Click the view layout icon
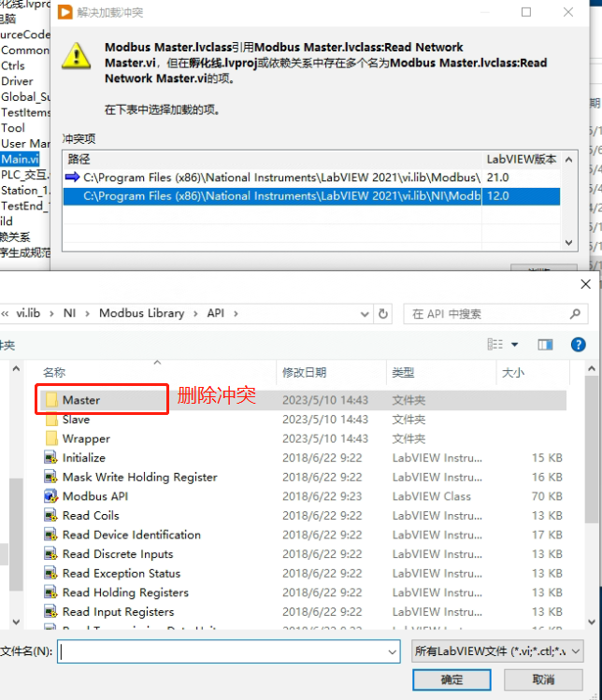The image size is (602, 700). [x=494, y=344]
